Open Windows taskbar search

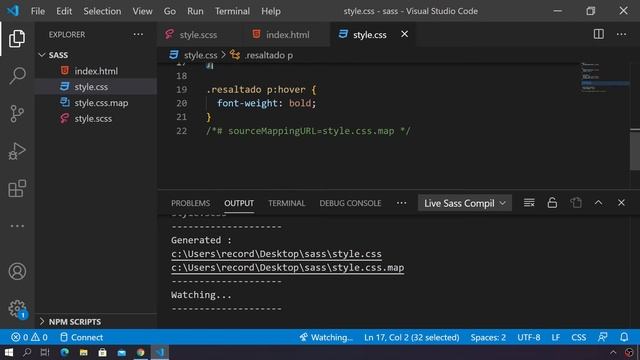coord(27,352)
